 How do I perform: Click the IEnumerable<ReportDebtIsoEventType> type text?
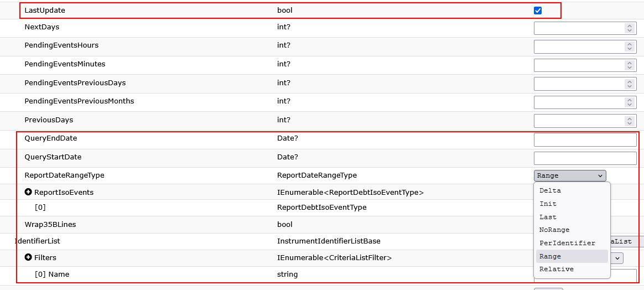click(x=350, y=192)
